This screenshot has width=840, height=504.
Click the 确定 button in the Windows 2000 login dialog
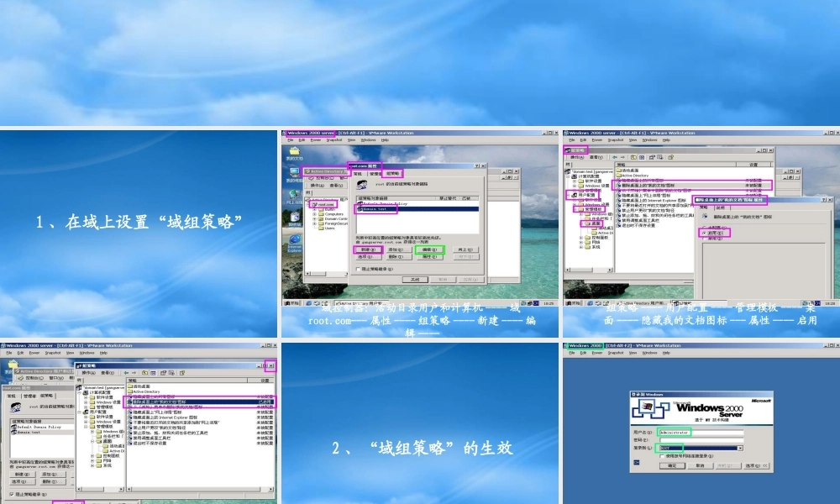[670, 465]
